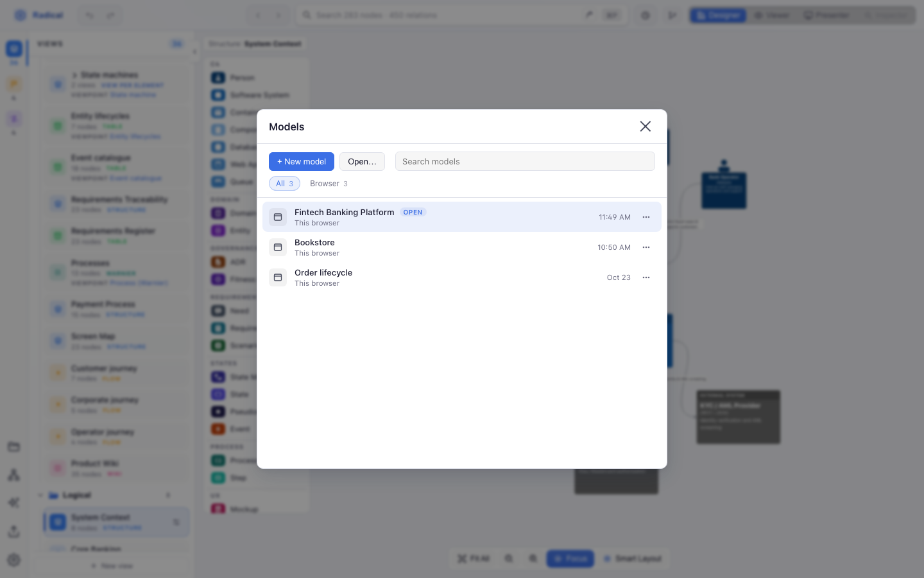Focus the Search models field
The image size is (924, 578).
pos(525,162)
